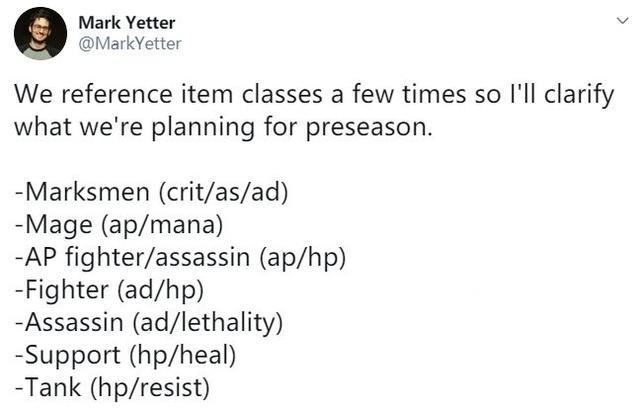Open the @MarkYetter handle link
The image size is (640, 408).
(x=130, y=44)
